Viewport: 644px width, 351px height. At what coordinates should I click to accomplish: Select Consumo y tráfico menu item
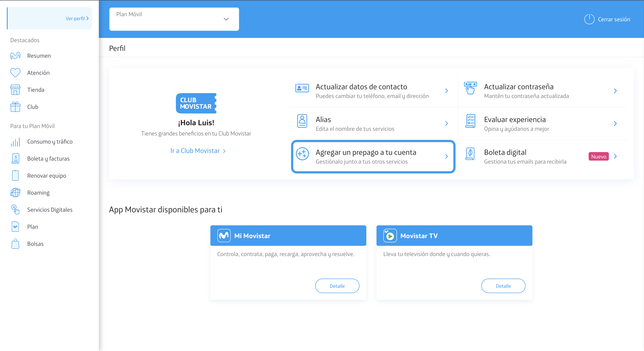[50, 141]
